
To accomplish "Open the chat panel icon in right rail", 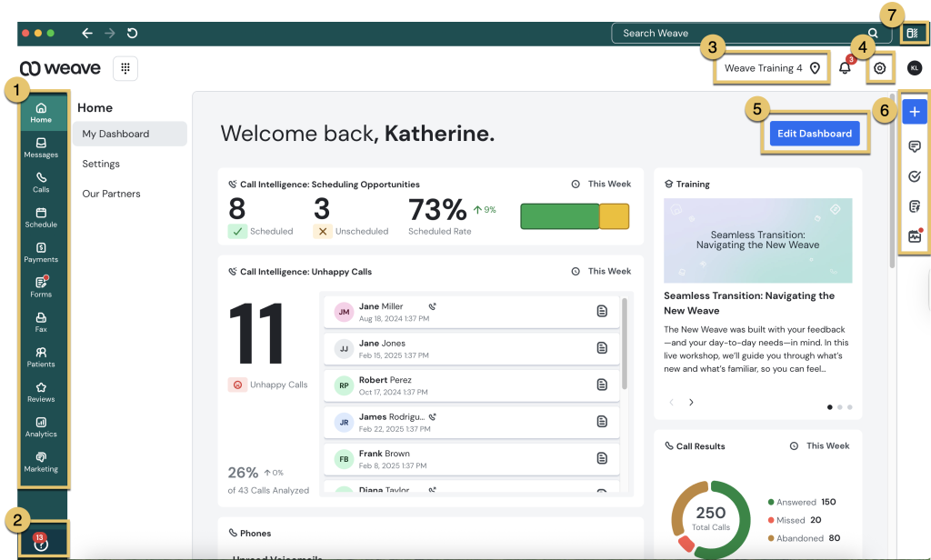I will point(915,146).
